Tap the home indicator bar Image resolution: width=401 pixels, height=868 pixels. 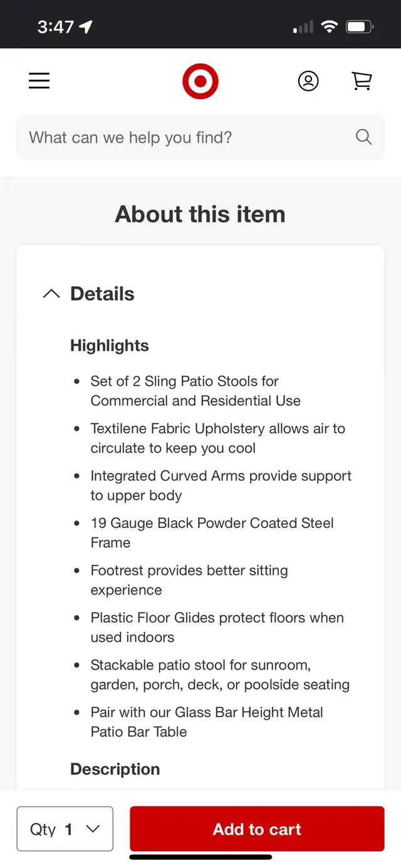point(200,857)
